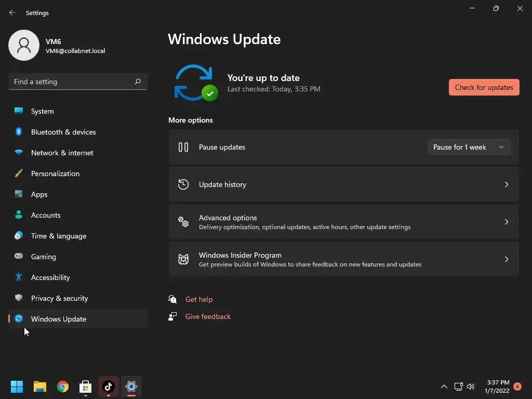The height and width of the screenshot is (399, 532).
Task: Click the Windows Insider Program cat icon
Action: (x=183, y=259)
